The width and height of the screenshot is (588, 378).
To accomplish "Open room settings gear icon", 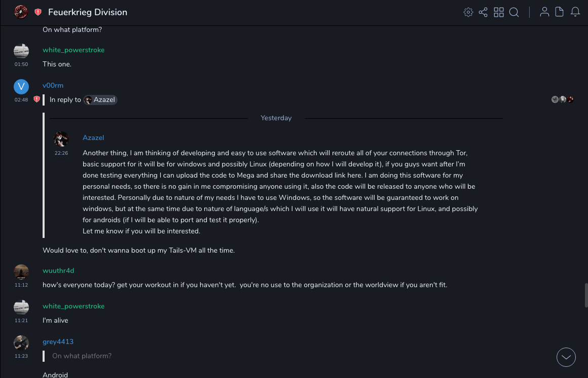I will pos(468,12).
